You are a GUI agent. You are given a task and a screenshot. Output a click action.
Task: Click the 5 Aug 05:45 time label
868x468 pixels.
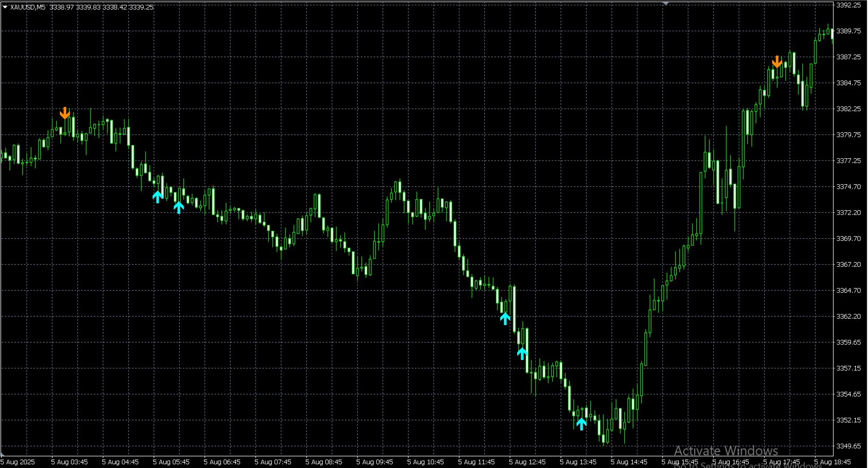coord(171,462)
